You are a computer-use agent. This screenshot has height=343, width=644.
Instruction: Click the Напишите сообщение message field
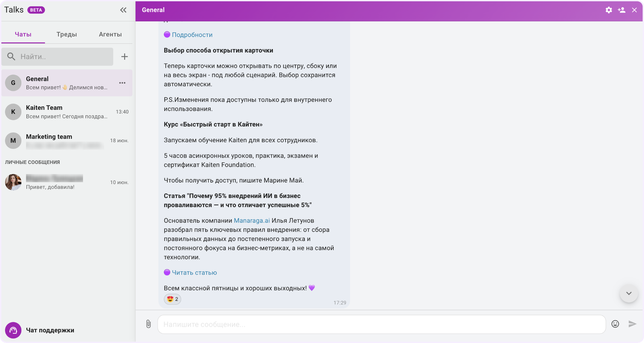[x=382, y=324]
